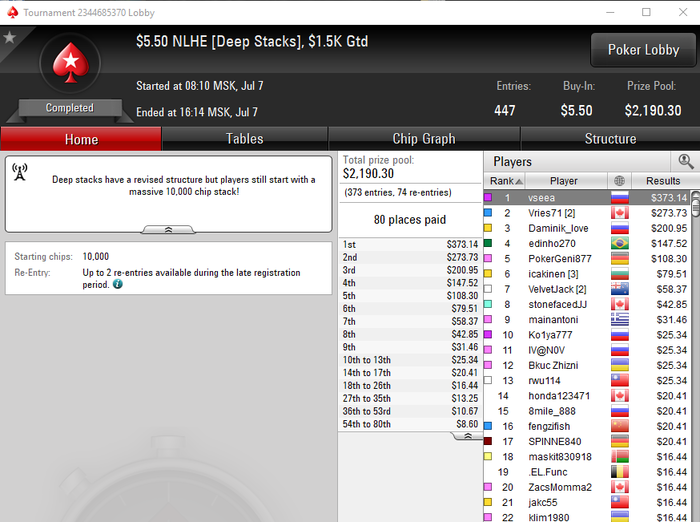Switch to the Chip Graph tab
This screenshot has height=522, width=700.
[424, 139]
